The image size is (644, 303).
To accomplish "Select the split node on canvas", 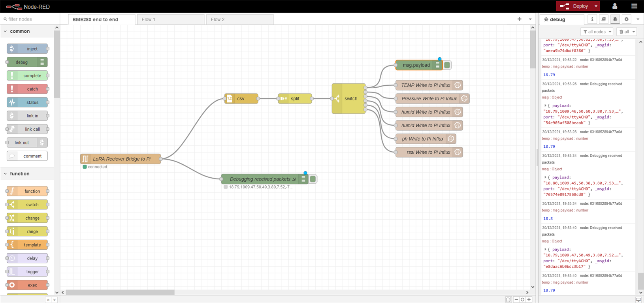I will coord(295,99).
